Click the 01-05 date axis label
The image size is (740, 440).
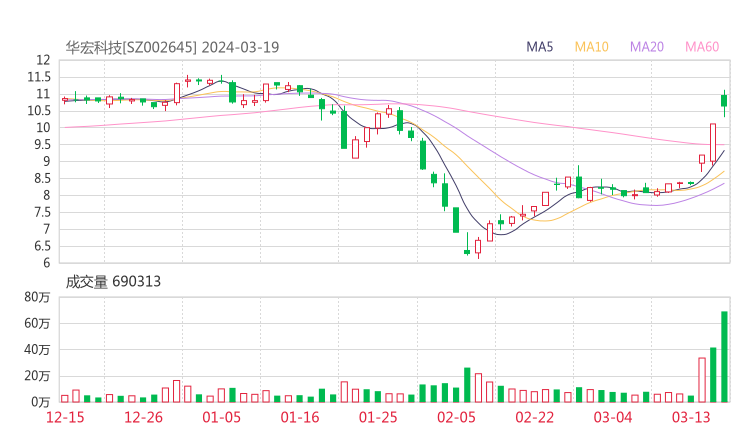221,417
